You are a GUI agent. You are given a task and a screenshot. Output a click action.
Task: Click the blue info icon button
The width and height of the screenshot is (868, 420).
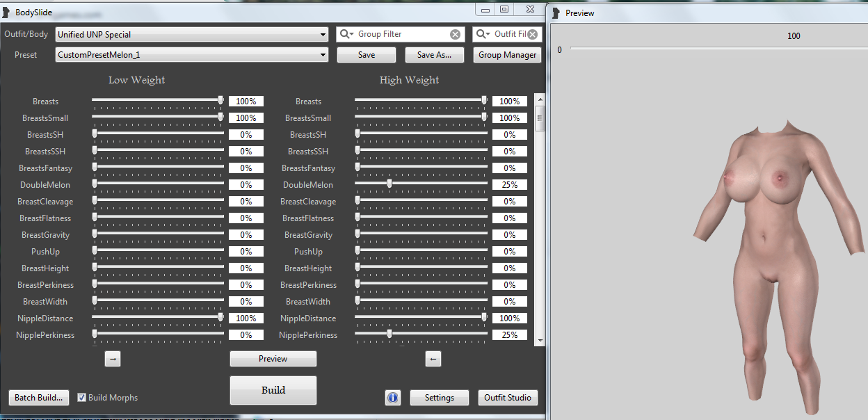[x=392, y=398]
